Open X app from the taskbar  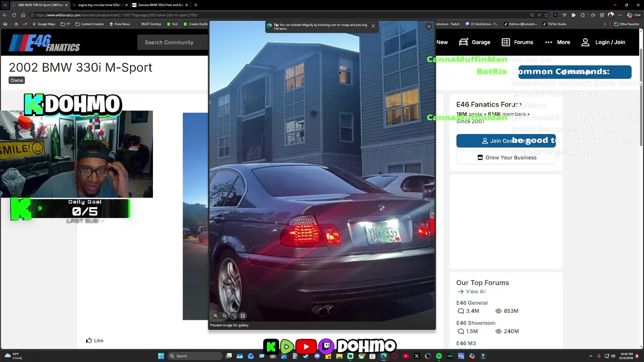(x=417, y=356)
